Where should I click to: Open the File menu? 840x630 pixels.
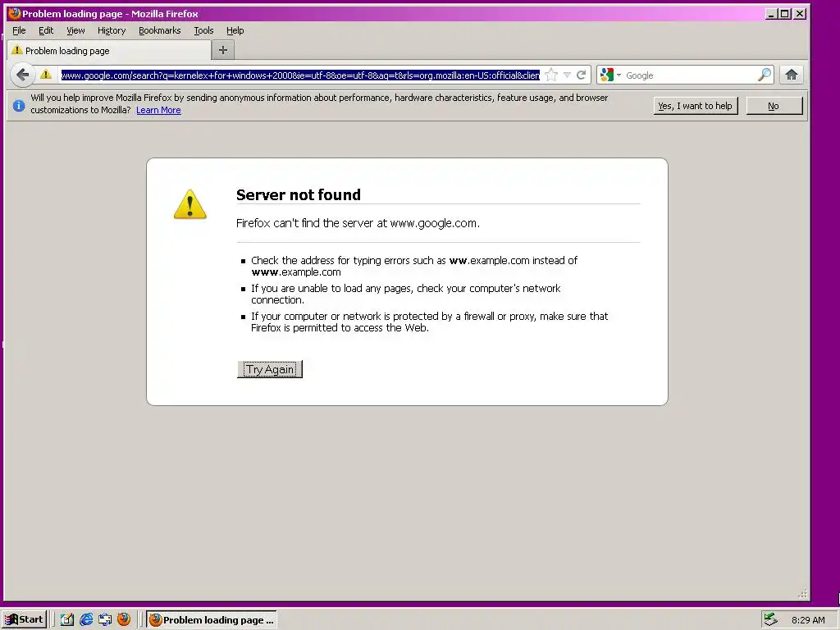pyautogui.click(x=20, y=30)
